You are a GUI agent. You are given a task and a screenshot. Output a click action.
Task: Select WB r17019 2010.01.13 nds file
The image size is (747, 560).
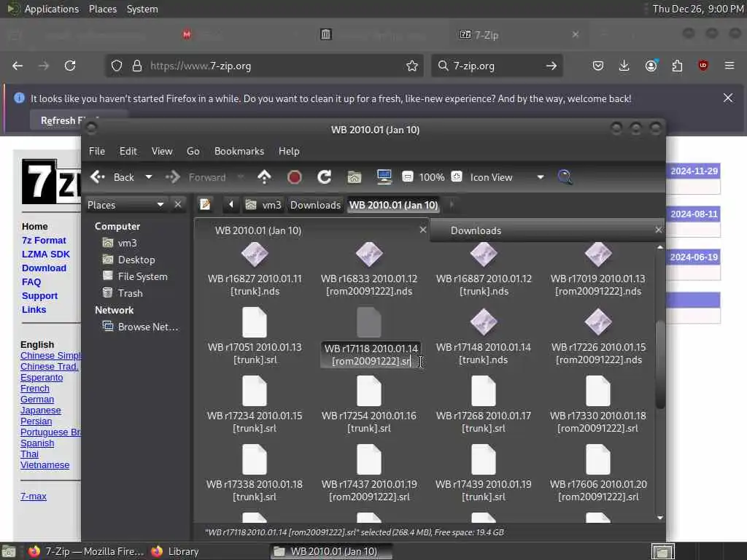click(598, 270)
